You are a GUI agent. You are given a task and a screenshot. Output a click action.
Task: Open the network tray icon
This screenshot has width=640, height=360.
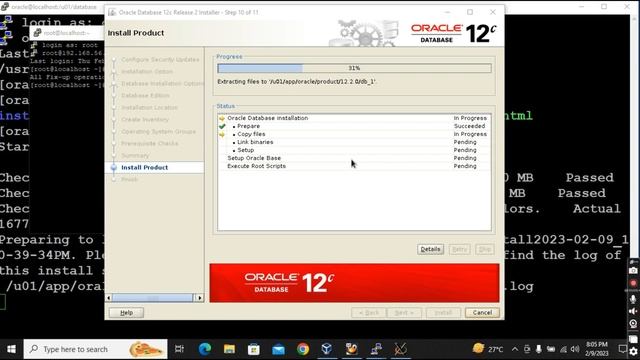(x=563, y=349)
